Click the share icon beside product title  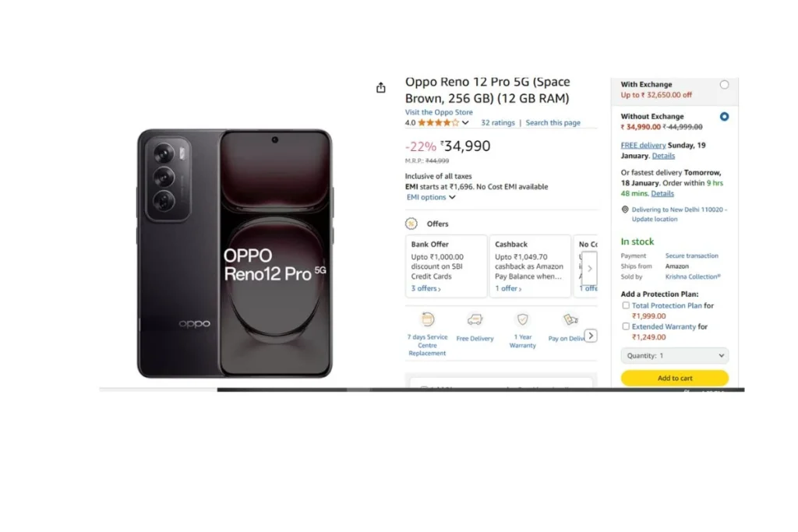pos(380,88)
